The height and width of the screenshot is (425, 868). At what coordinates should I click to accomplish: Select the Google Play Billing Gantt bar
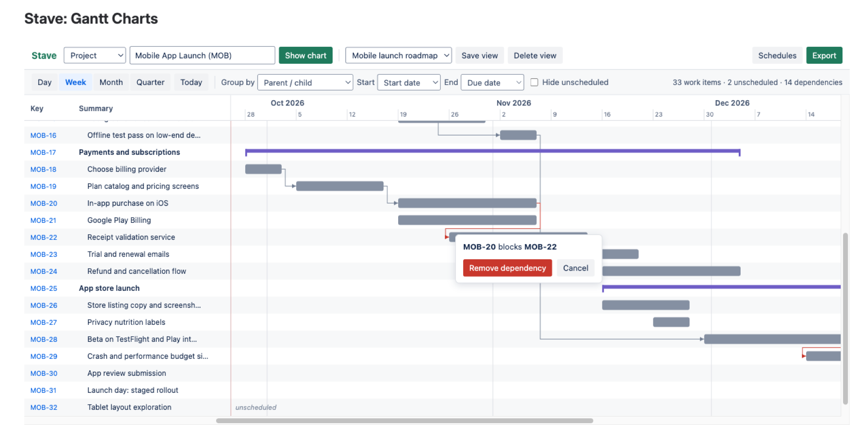coord(467,220)
